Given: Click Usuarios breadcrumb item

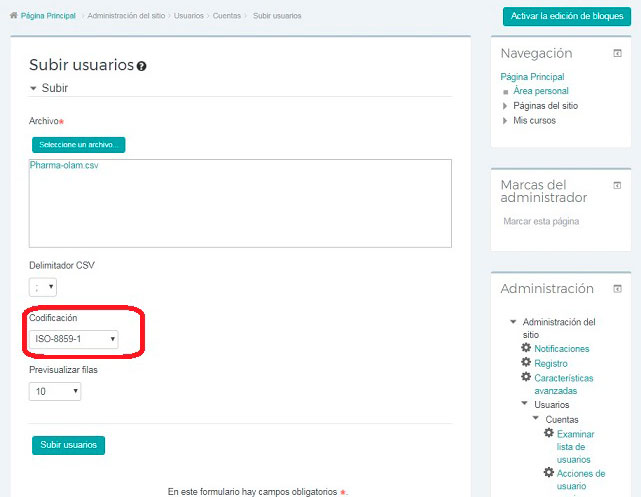Looking at the screenshot, I should (188, 16).
